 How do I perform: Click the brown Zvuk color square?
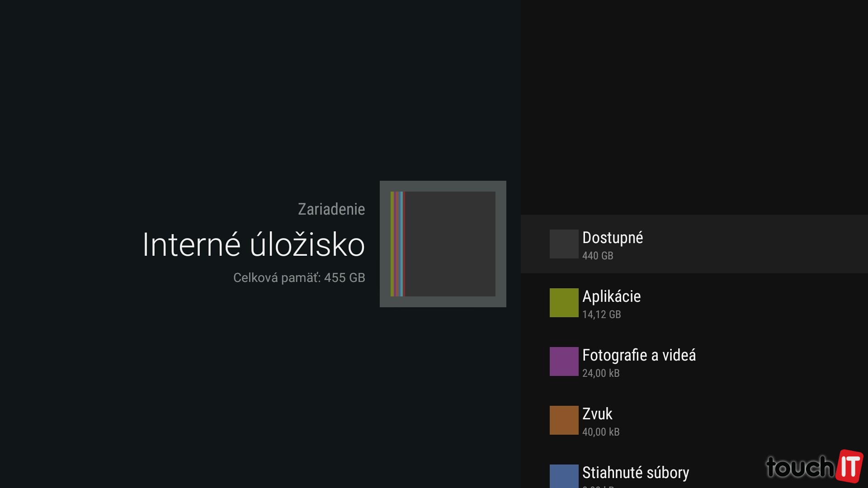pos(564,420)
